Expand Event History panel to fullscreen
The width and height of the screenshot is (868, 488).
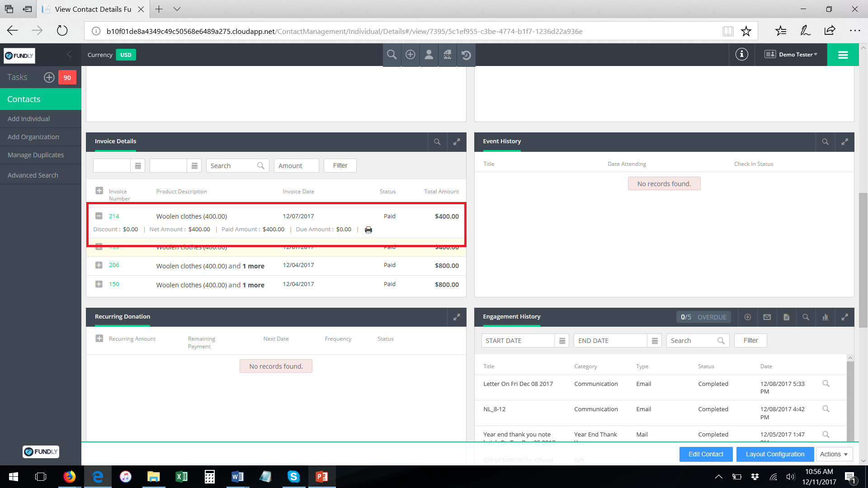(x=844, y=142)
